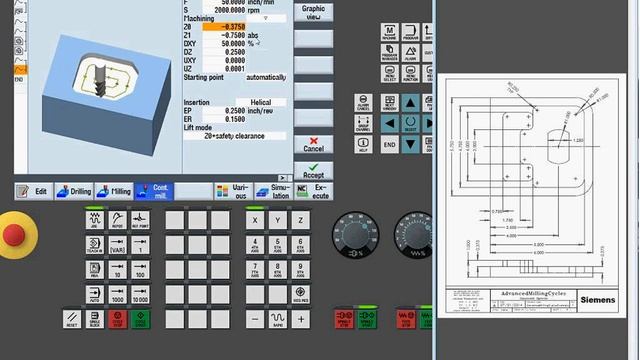Click the minus direction key
Screen dimensions: 640x360
[255, 319]
